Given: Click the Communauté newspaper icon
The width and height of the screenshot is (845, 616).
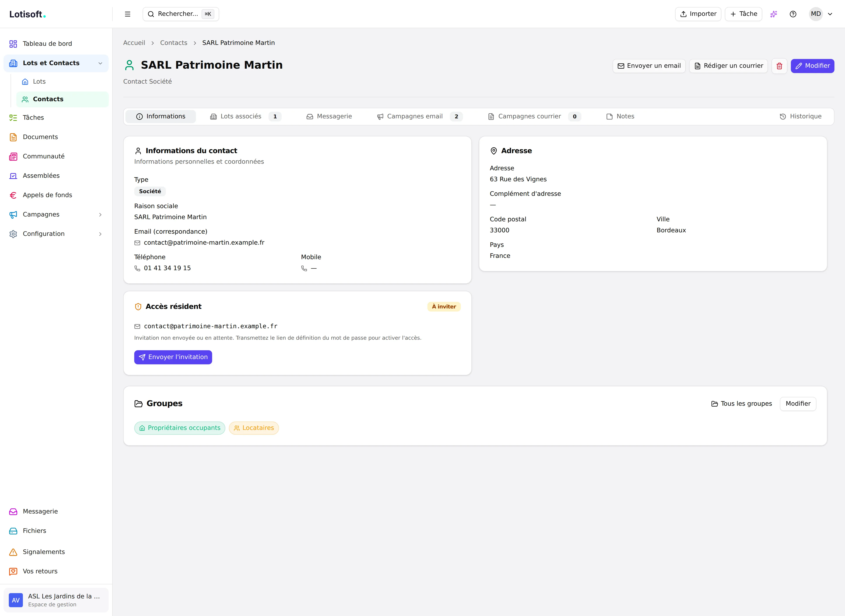Looking at the screenshot, I should 13,157.
